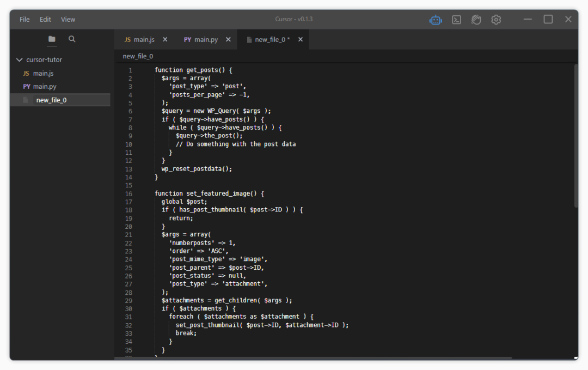Collapse the cursor-tutor folder
Image resolution: width=588 pixels, height=370 pixels.
point(20,60)
